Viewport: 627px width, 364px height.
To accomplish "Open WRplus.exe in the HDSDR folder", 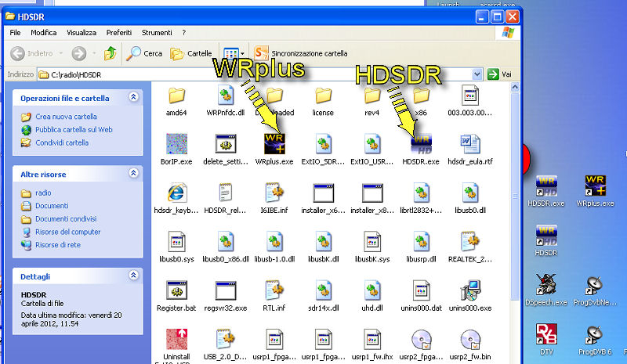I will point(274,144).
